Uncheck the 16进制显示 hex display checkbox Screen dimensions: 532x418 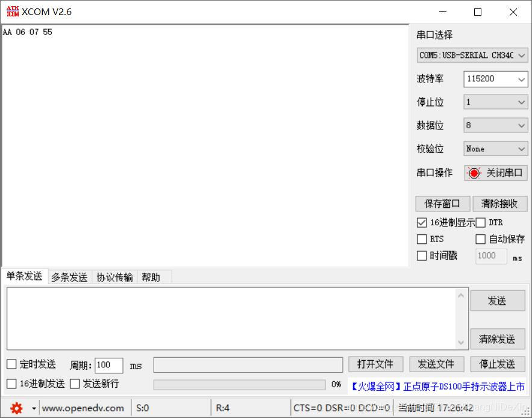pyautogui.click(x=422, y=223)
